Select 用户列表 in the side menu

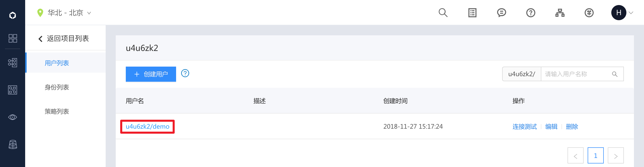57,63
